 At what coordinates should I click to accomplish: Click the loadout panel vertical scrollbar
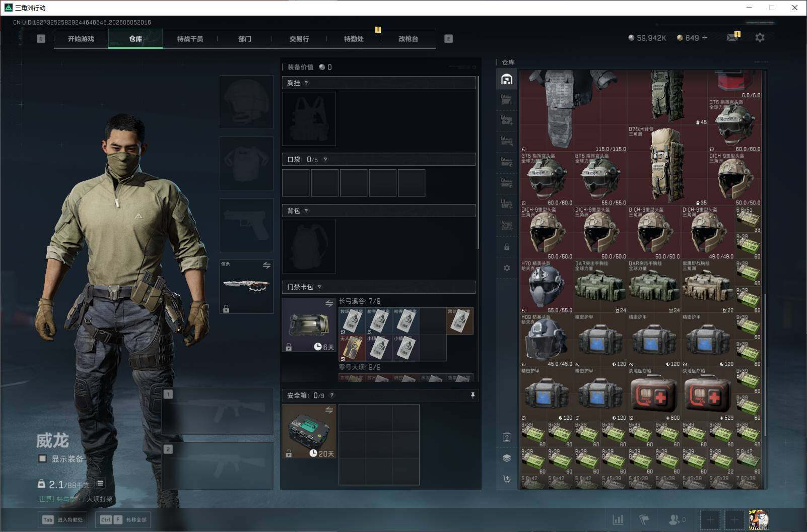[478, 162]
